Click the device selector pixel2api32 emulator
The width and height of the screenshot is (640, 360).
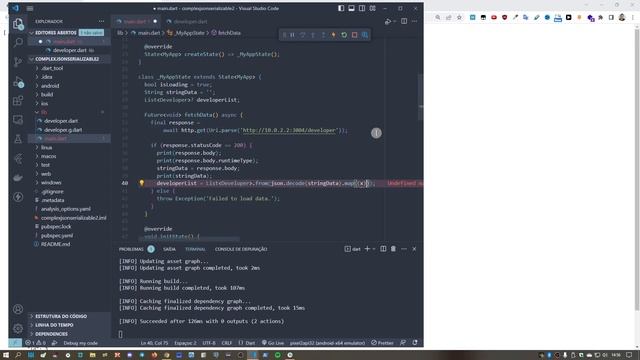click(327, 343)
